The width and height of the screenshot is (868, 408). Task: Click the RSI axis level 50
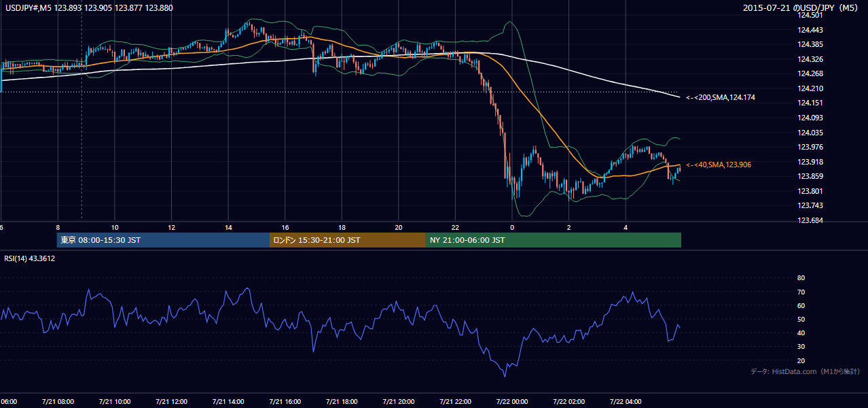point(801,319)
